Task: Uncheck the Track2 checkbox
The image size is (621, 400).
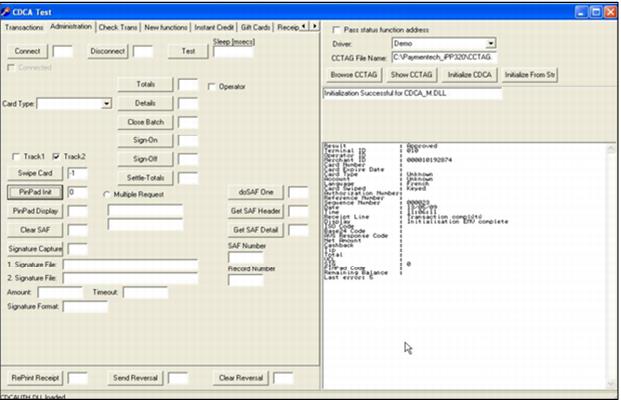Action: (x=56, y=156)
